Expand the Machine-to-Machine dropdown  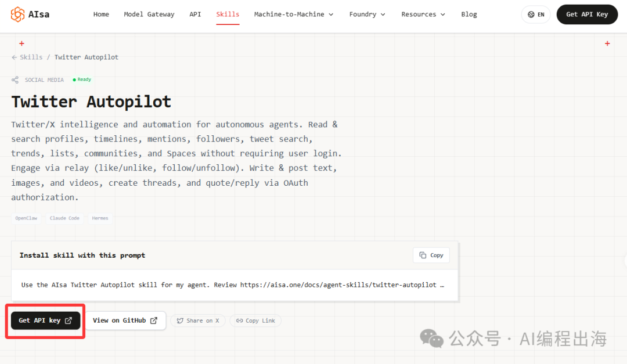click(294, 15)
